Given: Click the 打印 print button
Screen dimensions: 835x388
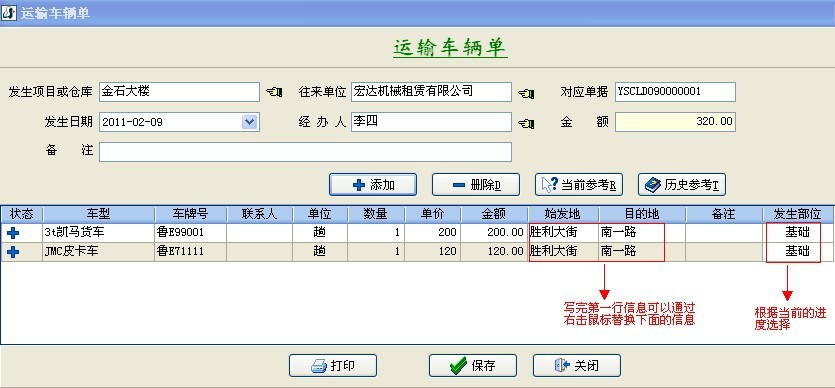Looking at the screenshot, I should click(x=333, y=366).
